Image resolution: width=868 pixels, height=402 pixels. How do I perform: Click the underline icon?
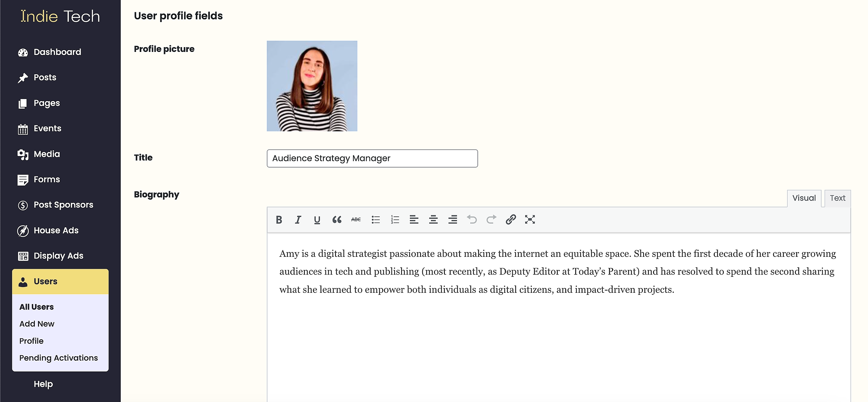[317, 220]
